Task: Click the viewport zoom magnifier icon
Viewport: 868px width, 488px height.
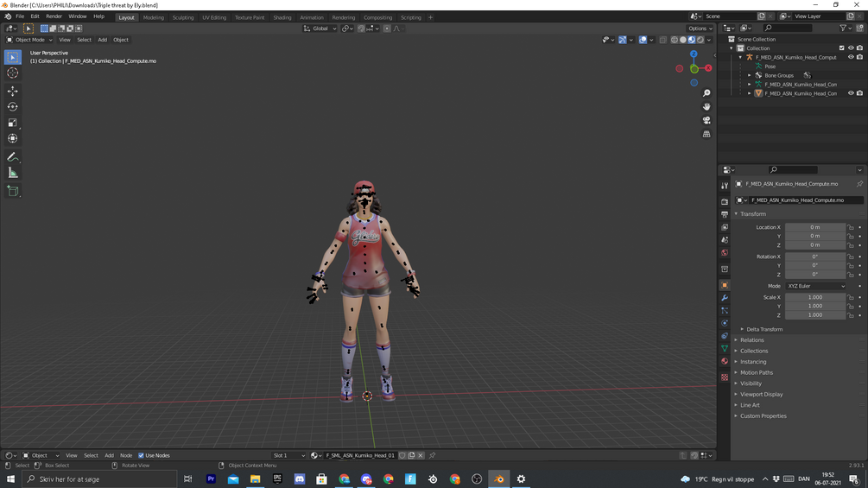Action: click(x=706, y=93)
